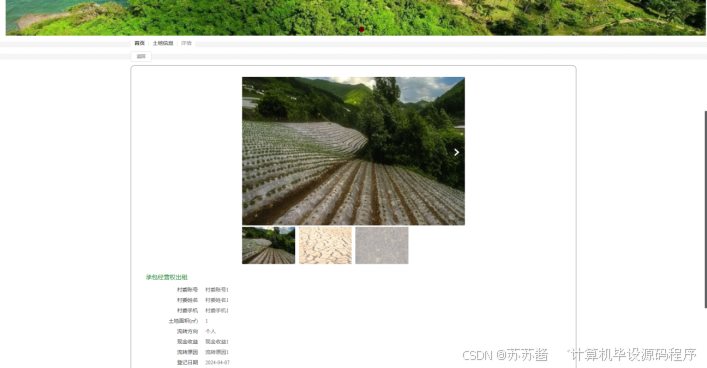Click the 村委手机1 value
Screen dimensions: 707x368
click(217, 310)
